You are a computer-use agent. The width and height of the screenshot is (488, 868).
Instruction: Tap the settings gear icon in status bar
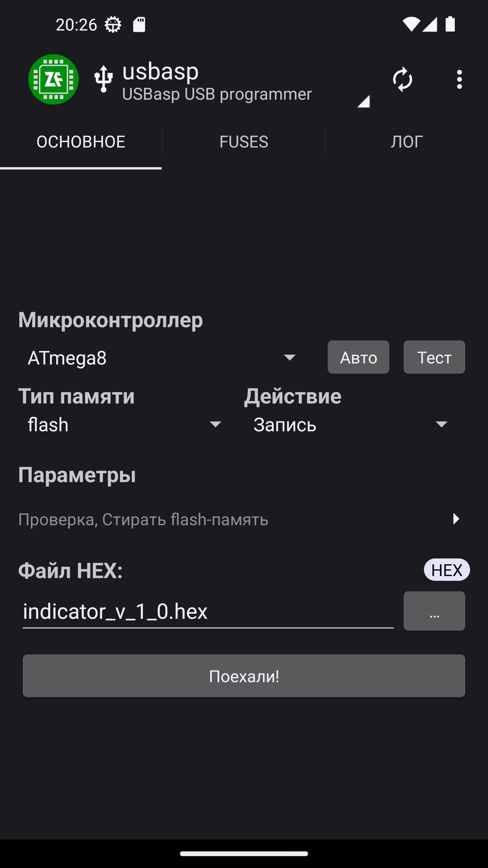(113, 25)
